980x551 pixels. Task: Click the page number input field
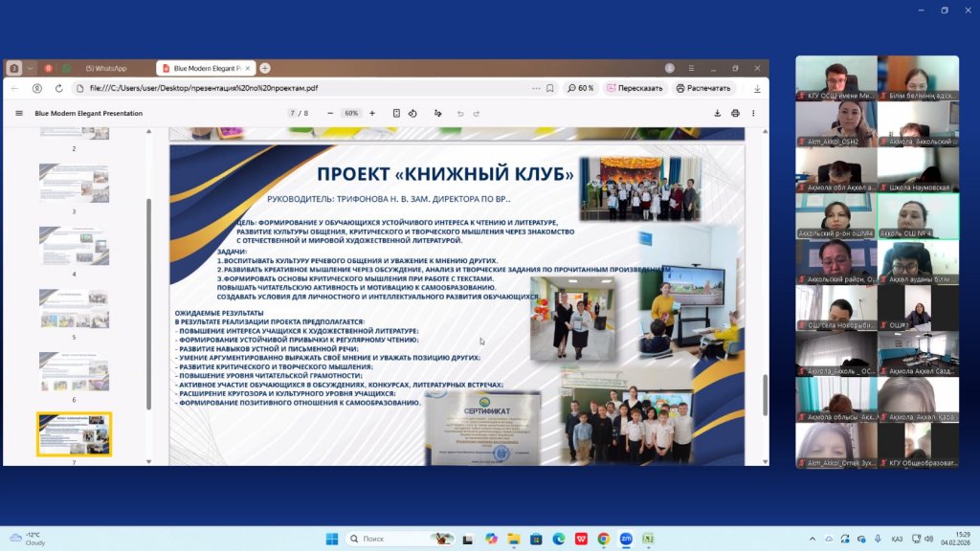(294, 113)
